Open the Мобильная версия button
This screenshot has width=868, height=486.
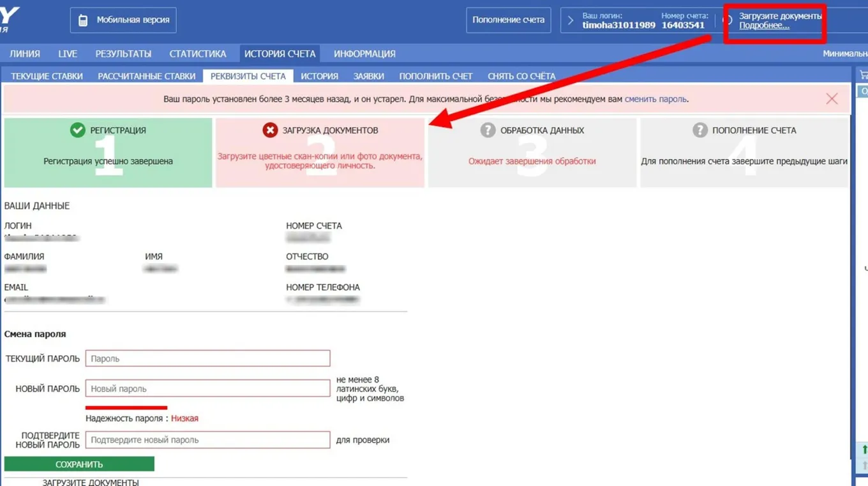(x=123, y=20)
